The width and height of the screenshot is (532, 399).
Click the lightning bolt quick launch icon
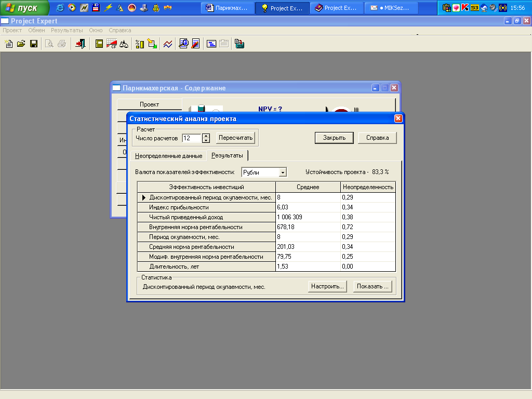[x=108, y=7]
